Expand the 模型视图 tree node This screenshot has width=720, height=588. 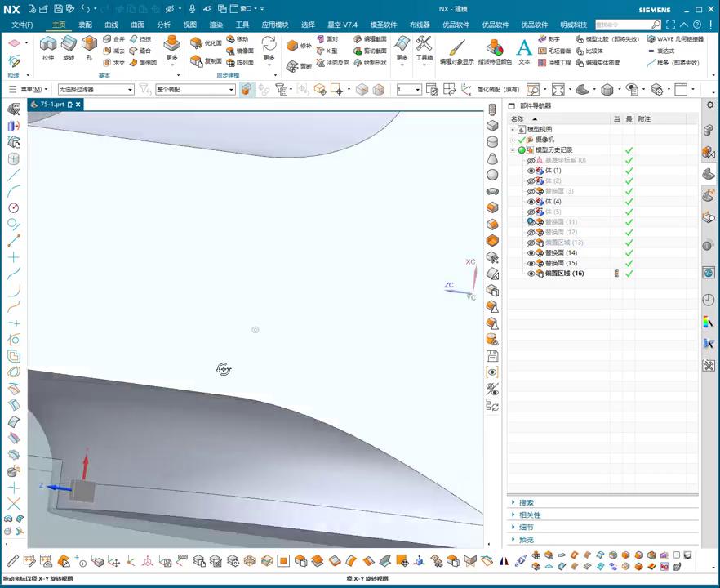pyautogui.click(x=513, y=130)
